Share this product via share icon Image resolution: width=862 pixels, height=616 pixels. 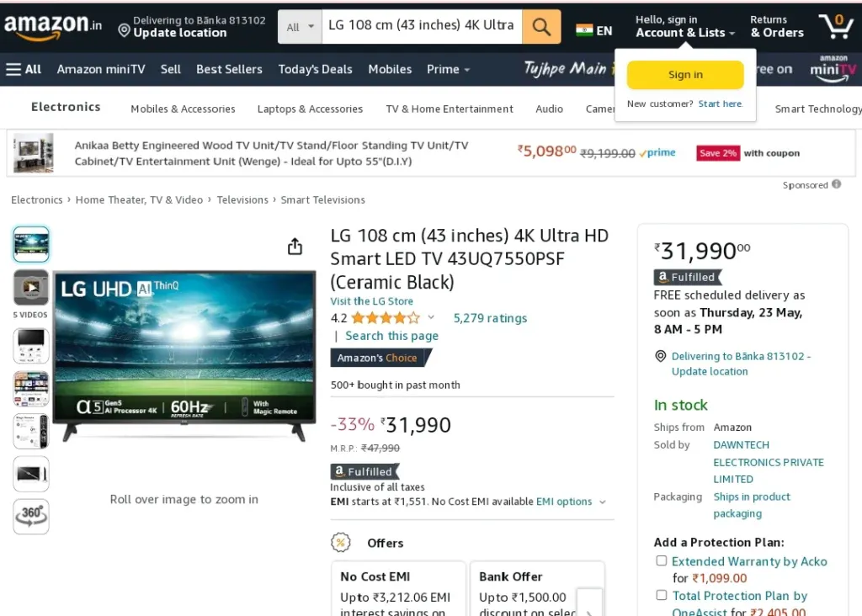(x=295, y=247)
